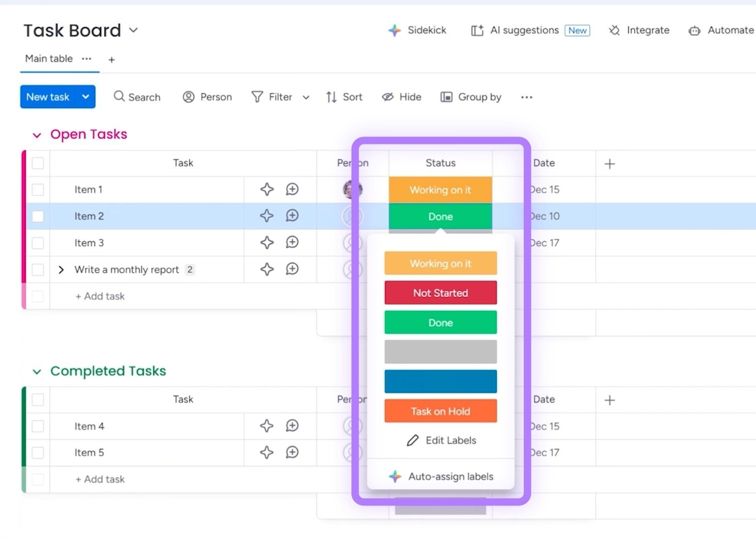Toggle select-all checkbox in Completed Tasks header
This screenshot has height=543, width=756.
click(38, 400)
